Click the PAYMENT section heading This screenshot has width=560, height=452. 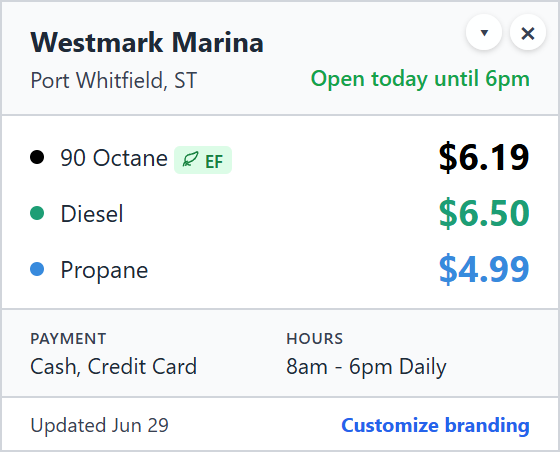(68, 338)
